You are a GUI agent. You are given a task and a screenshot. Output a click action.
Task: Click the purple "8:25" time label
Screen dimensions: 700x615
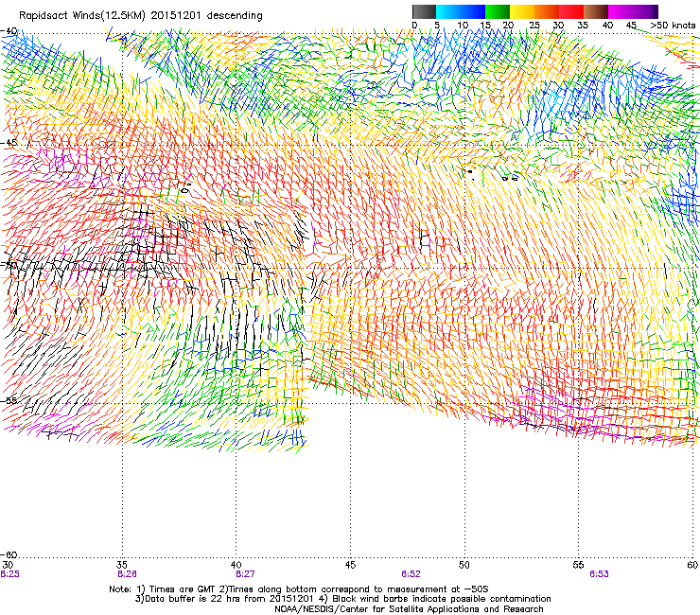[x=9, y=574]
